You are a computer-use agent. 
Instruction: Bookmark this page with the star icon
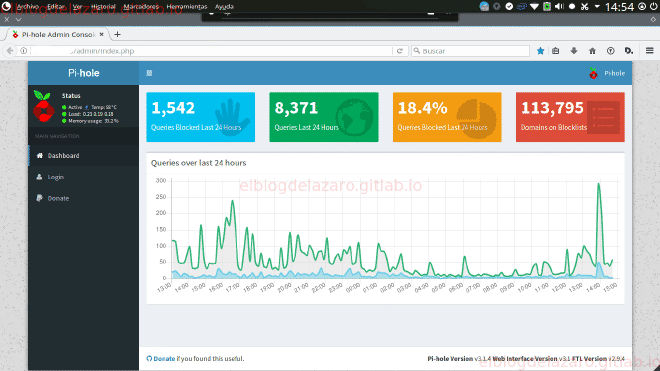[x=540, y=51]
